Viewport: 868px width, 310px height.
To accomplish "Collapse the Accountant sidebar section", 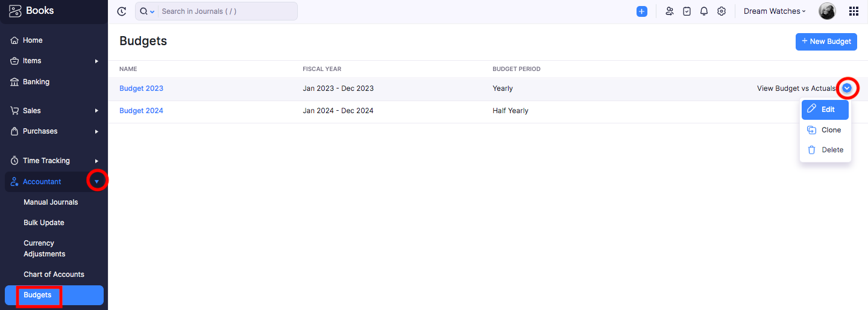I will (96, 181).
